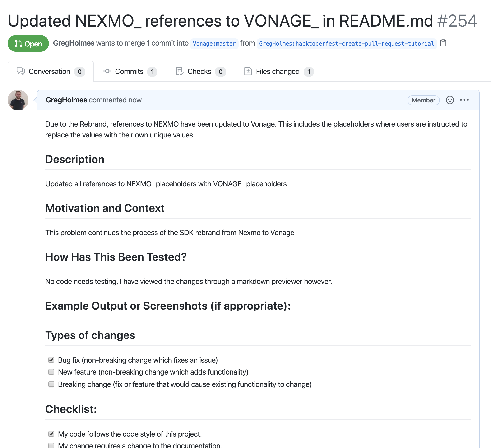Image resolution: width=491 pixels, height=448 pixels.
Task: Click the Commits tab commit node icon
Action: coord(107,71)
